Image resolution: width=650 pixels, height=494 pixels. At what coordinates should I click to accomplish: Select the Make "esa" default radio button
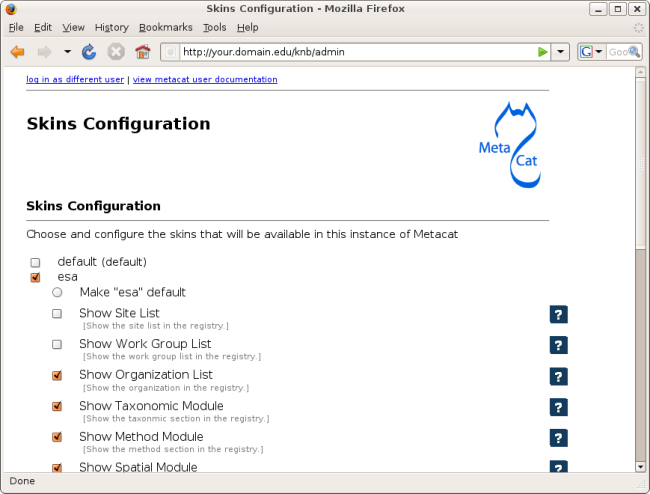57,292
